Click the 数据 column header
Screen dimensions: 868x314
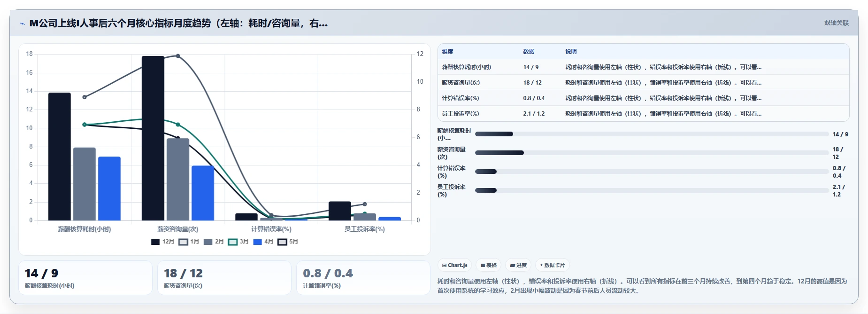point(529,52)
